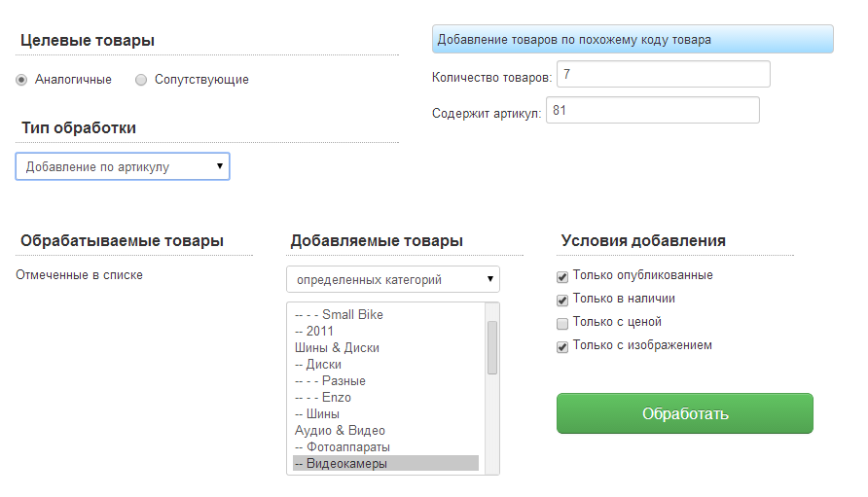This screenshot has height=497, width=868.
Task: Choose Шины & Диски category
Action: (337, 347)
